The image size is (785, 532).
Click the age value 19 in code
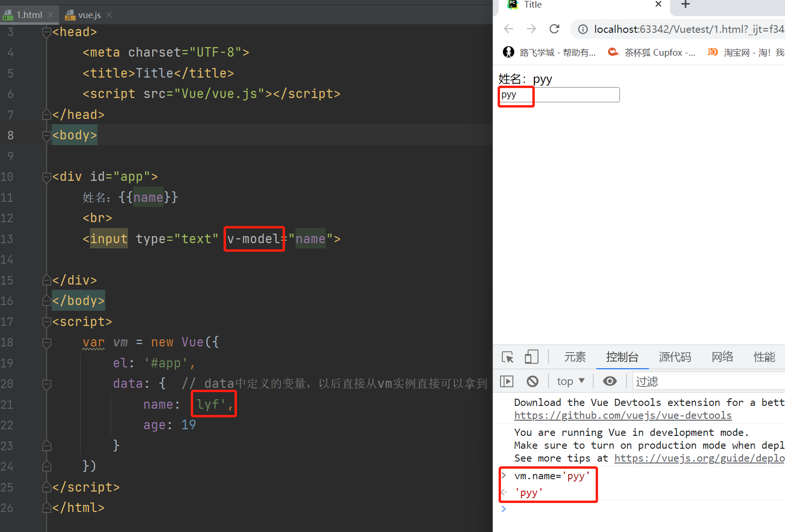(189, 425)
